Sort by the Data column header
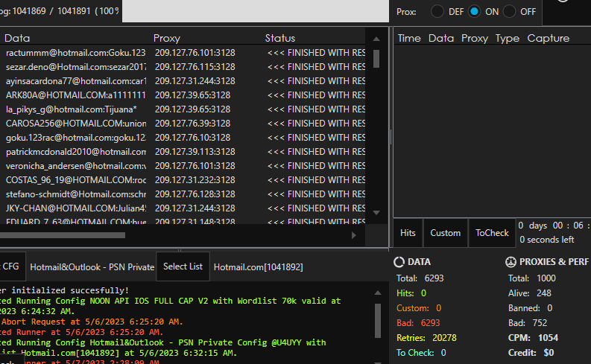 pos(17,38)
